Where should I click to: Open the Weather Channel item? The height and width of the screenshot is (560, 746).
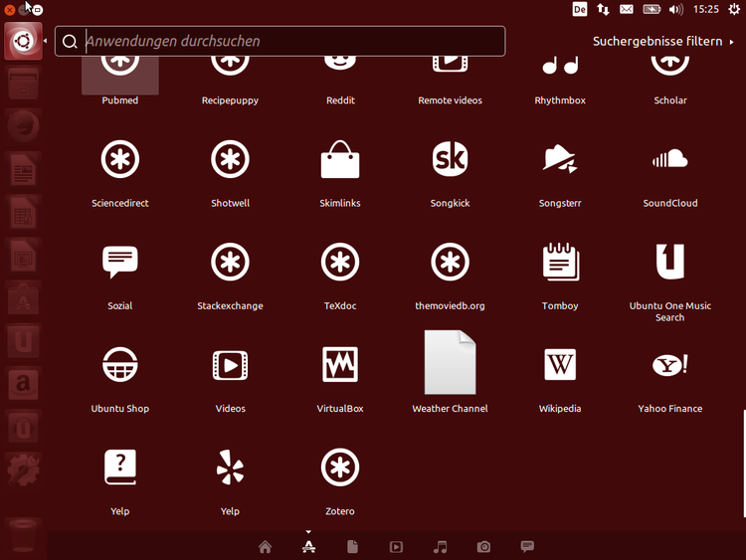pyautogui.click(x=450, y=364)
